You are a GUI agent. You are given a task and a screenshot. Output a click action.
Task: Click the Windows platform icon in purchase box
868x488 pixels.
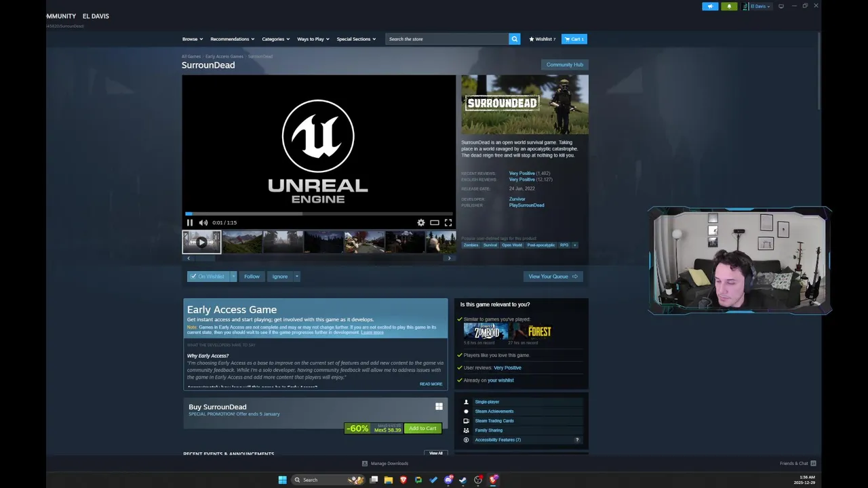click(439, 407)
